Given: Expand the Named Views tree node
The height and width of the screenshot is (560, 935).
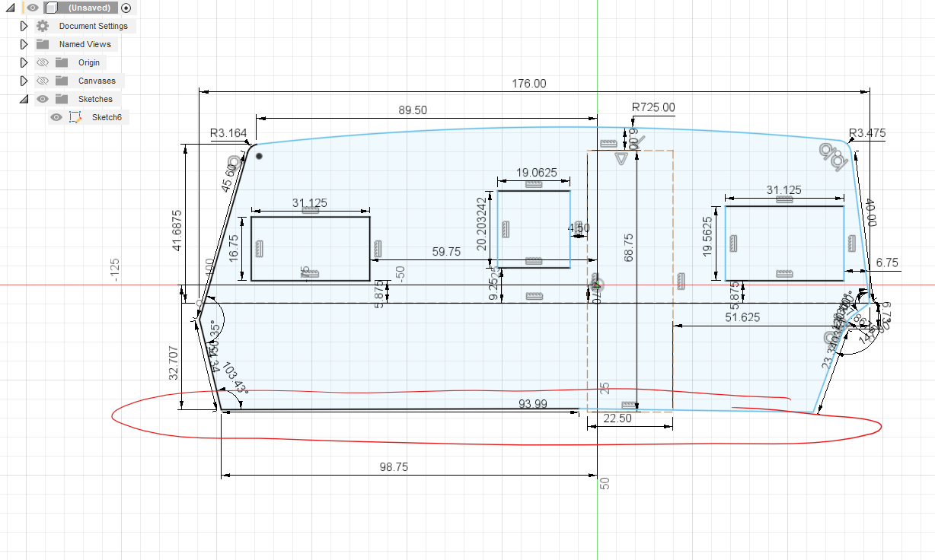Looking at the screenshot, I should 24,44.
